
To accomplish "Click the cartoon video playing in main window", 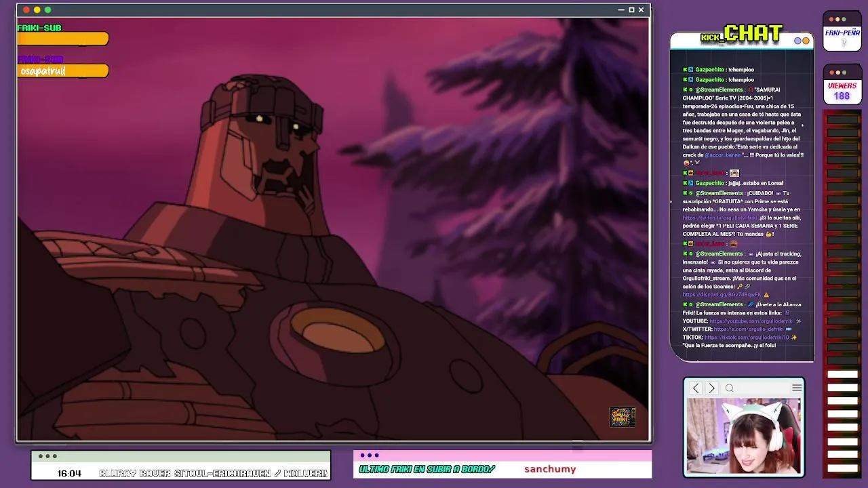I will point(333,228).
